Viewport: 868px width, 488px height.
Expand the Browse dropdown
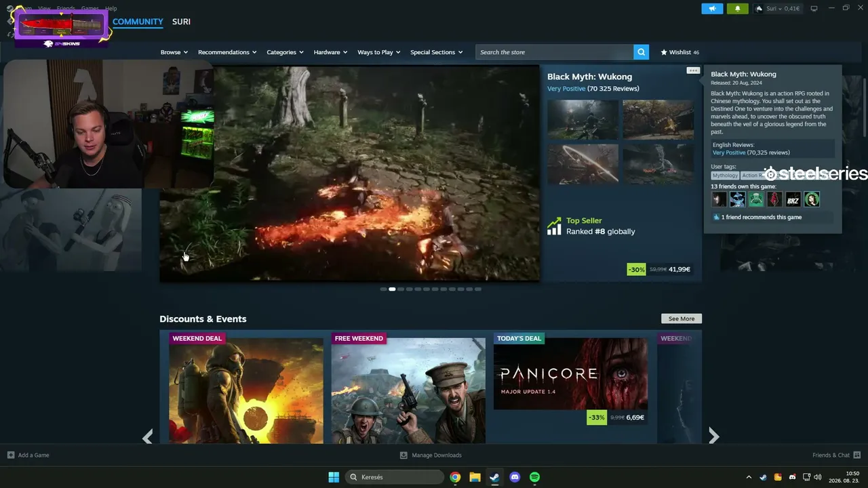174,52
